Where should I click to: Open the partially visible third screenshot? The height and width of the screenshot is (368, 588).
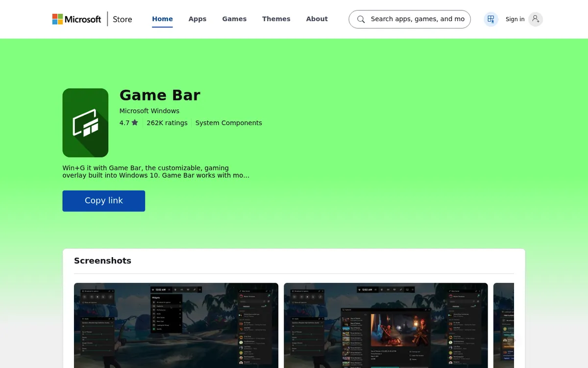(x=504, y=325)
